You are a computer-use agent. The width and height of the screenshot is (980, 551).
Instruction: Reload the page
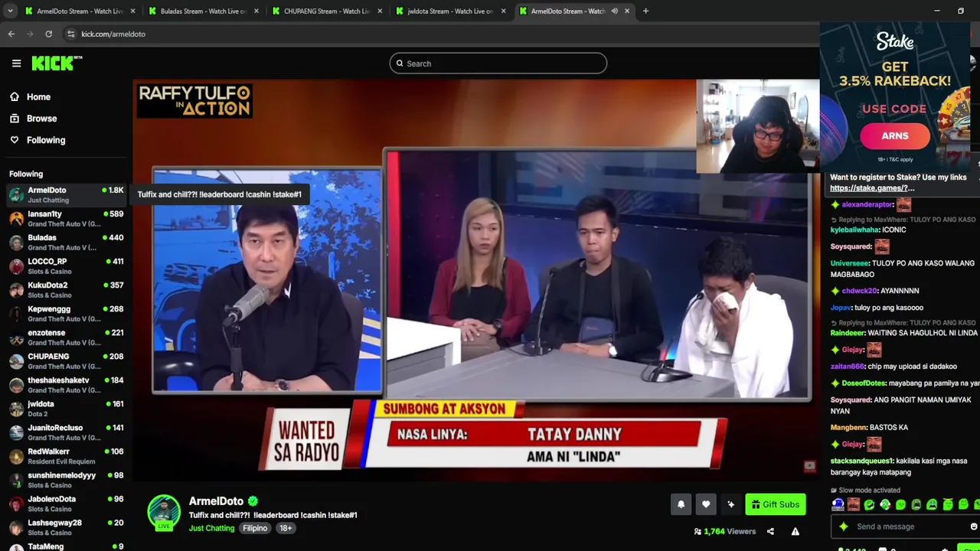[48, 34]
